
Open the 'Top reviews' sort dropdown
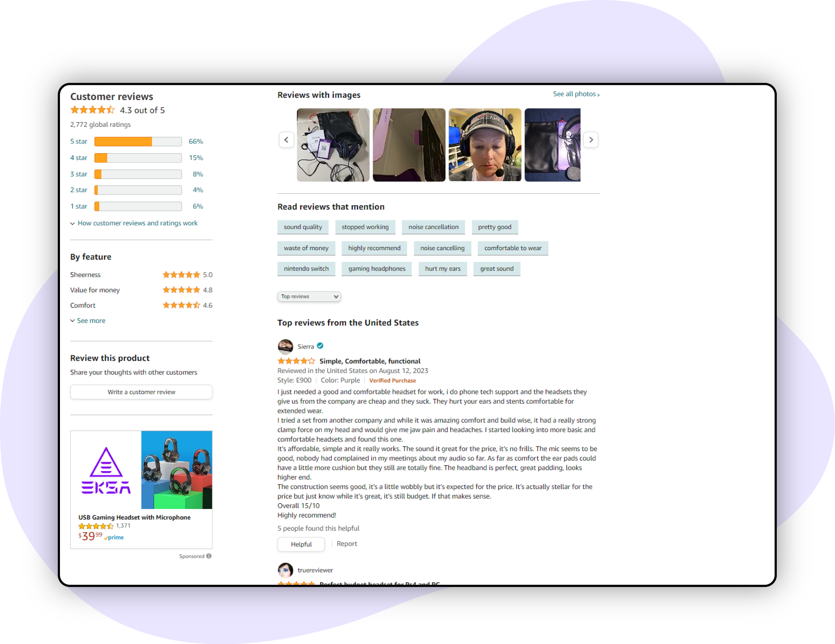[x=308, y=295]
